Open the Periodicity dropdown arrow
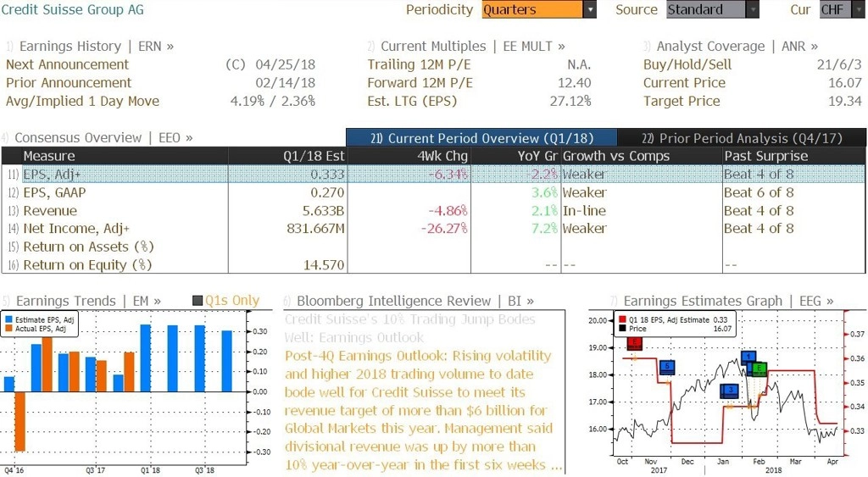This screenshot has height=477, width=868. pyautogui.click(x=590, y=9)
